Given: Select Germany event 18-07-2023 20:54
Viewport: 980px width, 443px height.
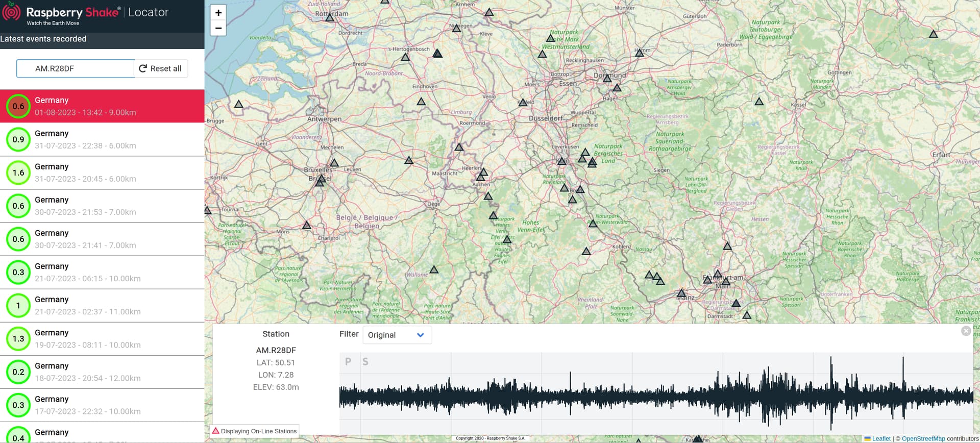Looking at the screenshot, I should coord(102,372).
